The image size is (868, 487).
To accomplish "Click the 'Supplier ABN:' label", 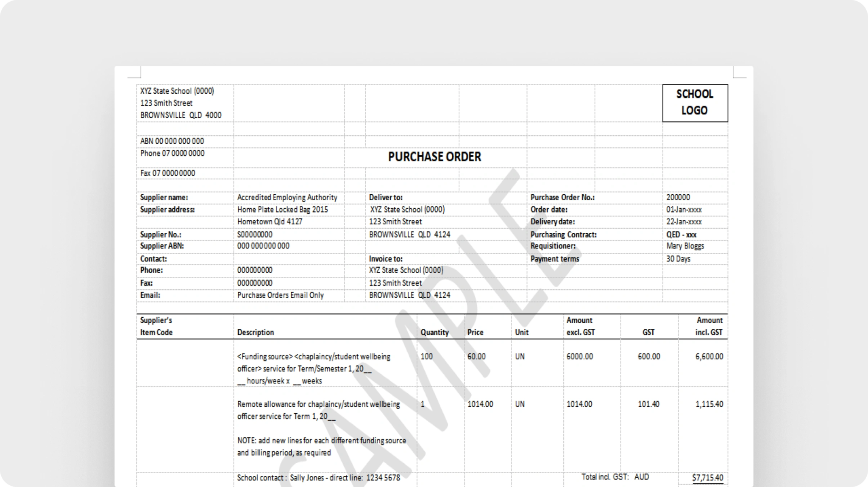I will coord(162,246).
